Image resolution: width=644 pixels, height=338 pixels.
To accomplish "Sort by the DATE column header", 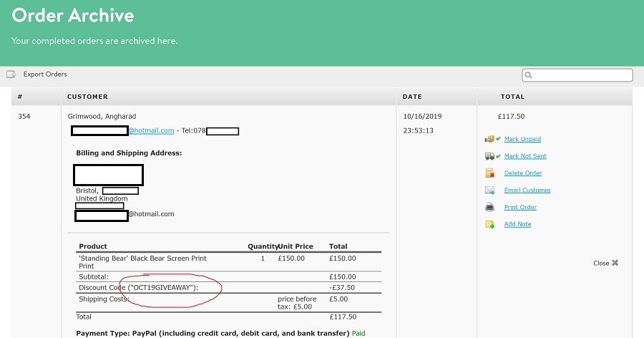I will tap(412, 97).
